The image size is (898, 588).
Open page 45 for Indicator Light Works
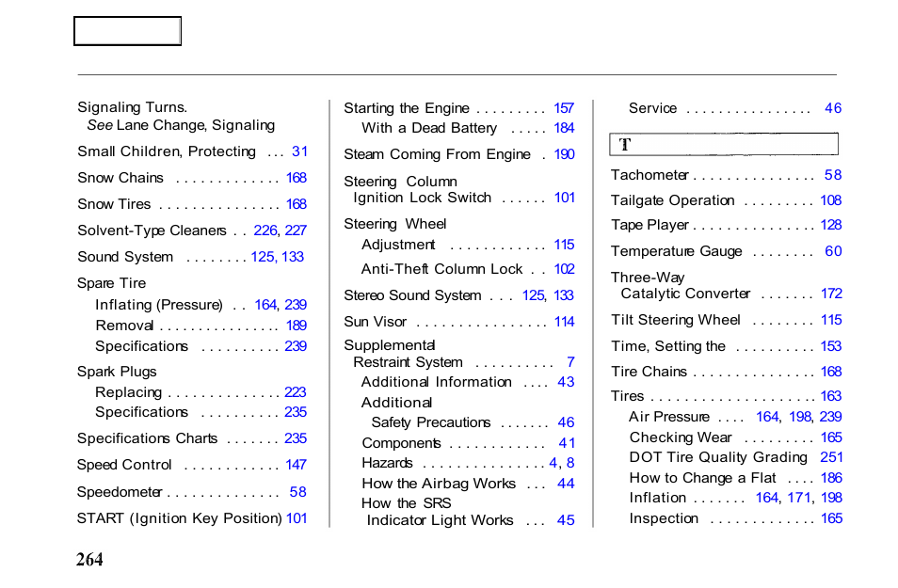click(x=566, y=520)
